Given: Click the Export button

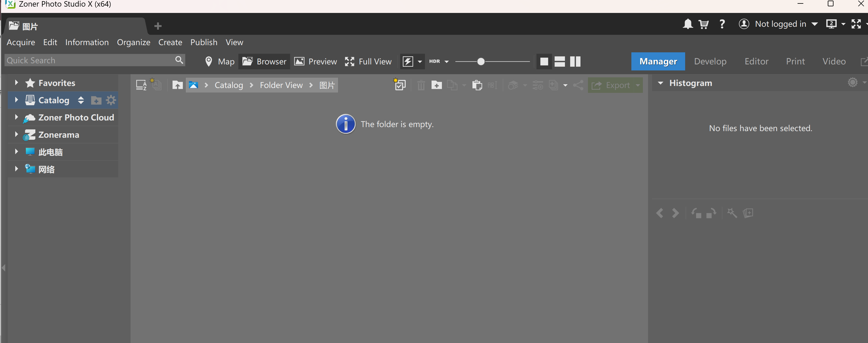Looking at the screenshot, I should click(611, 85).
